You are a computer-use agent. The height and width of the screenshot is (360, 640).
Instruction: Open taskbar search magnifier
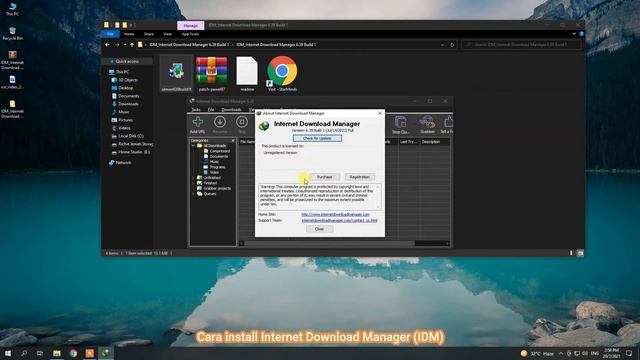pyautogui.click(x=24, y=353)
